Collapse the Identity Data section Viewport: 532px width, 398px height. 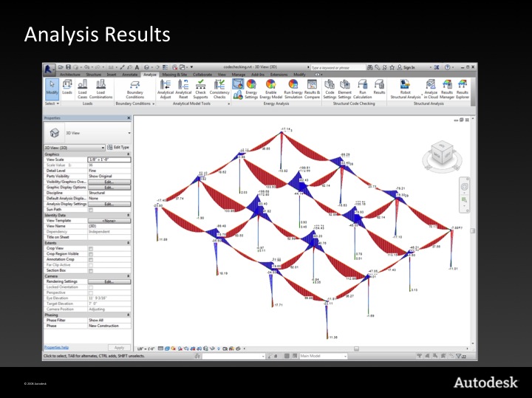point(129,216)
